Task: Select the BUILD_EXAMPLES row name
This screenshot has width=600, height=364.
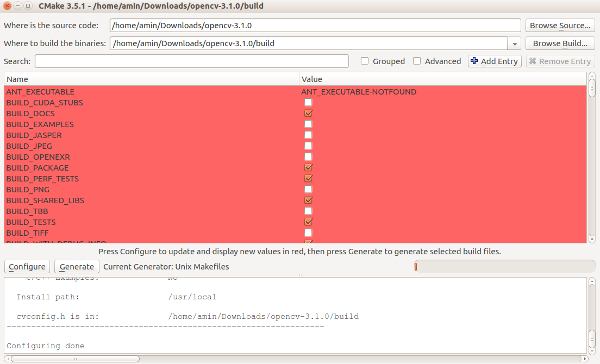Action: pyautogui.click(x=40, y=124)
